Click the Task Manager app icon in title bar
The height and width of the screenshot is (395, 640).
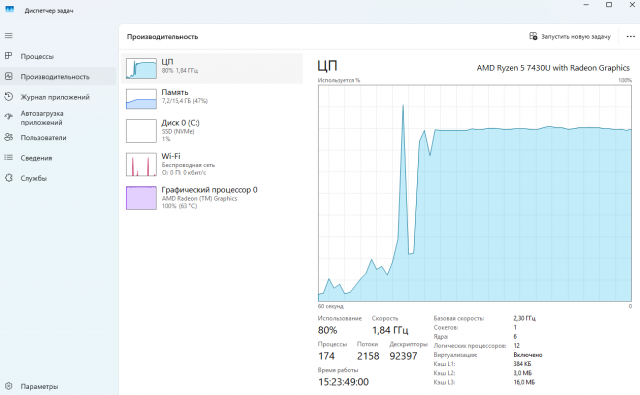click(9, 10)
